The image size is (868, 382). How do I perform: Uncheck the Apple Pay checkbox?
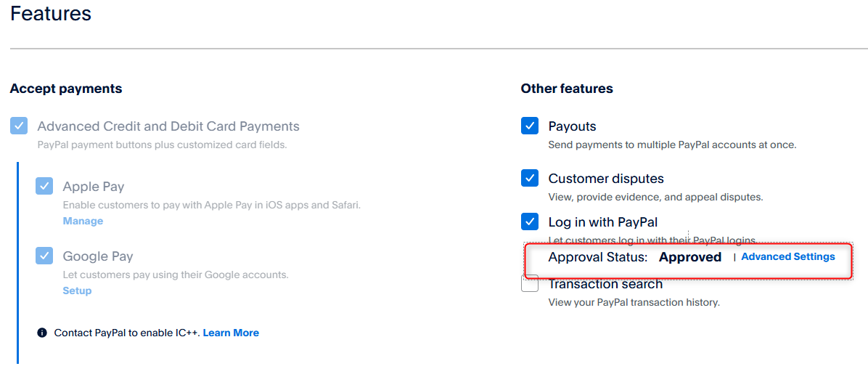[x=44, y=186]
